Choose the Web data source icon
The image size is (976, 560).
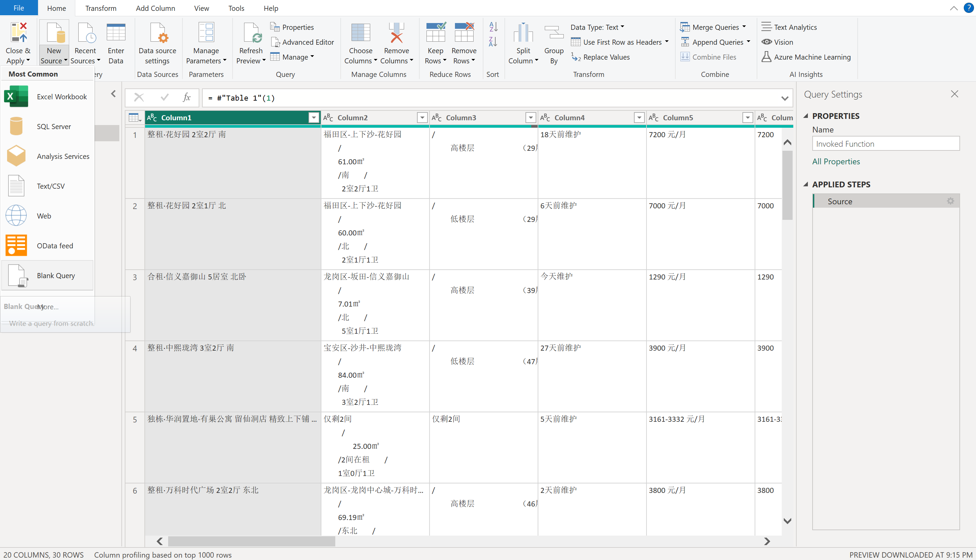(16, 216)
